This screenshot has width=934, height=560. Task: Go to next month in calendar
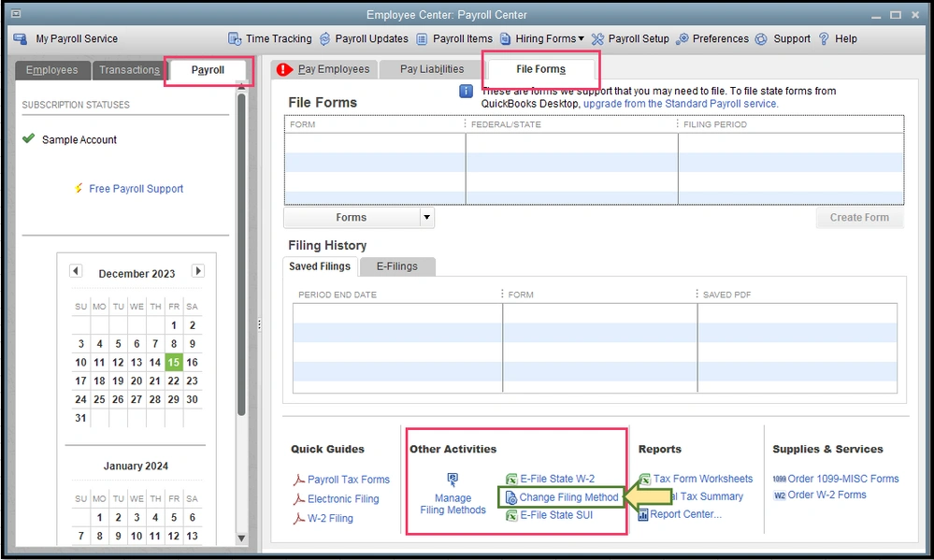pos(197,272)
